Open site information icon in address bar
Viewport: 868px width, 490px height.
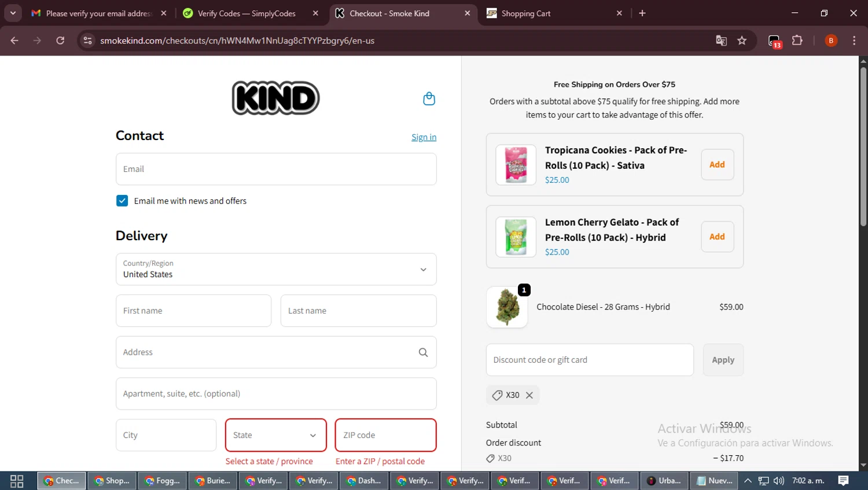(x=87, y=40)
